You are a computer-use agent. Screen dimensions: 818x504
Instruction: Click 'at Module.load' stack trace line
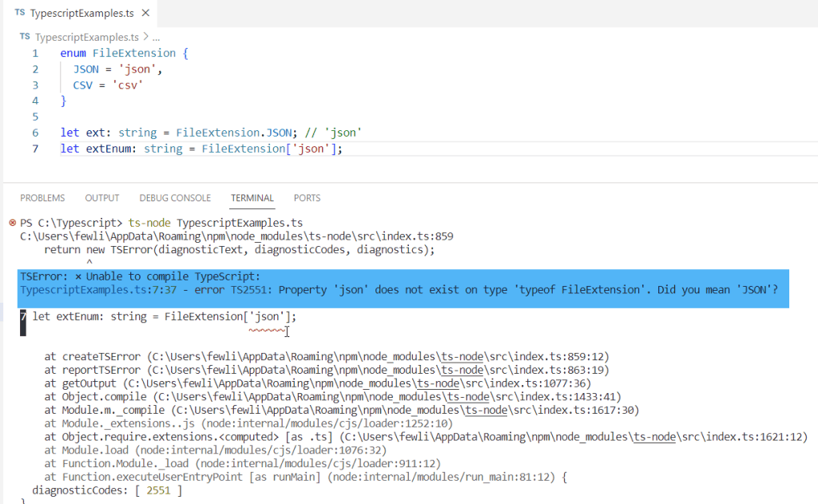click(x=216, y=450)
